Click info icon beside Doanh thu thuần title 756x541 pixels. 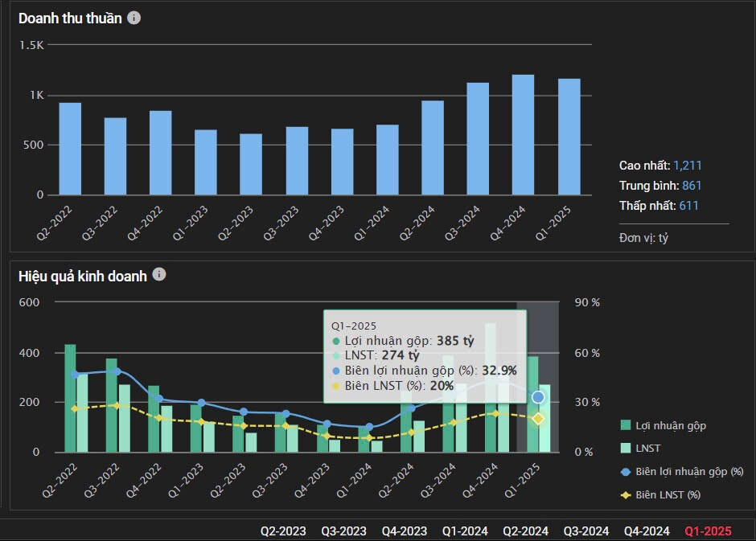134,18
